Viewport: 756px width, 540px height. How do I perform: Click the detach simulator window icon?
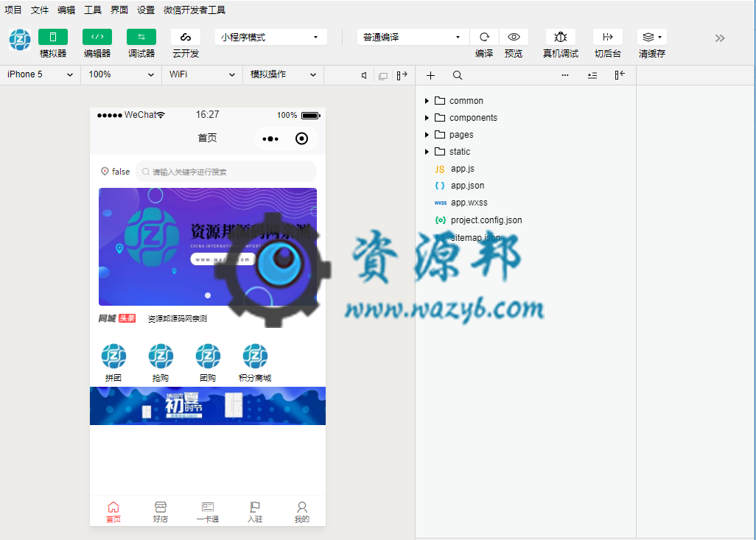pyautogui.click(x=383, y=76)
